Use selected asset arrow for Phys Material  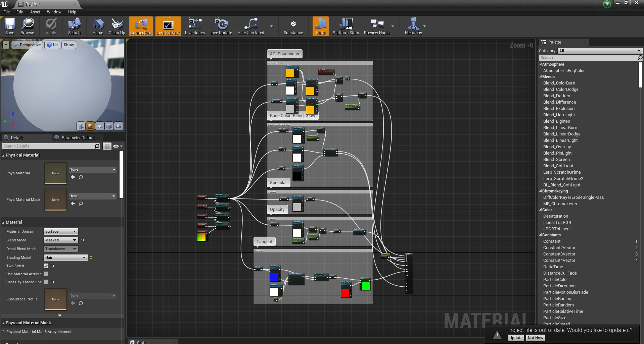[73, 177]
